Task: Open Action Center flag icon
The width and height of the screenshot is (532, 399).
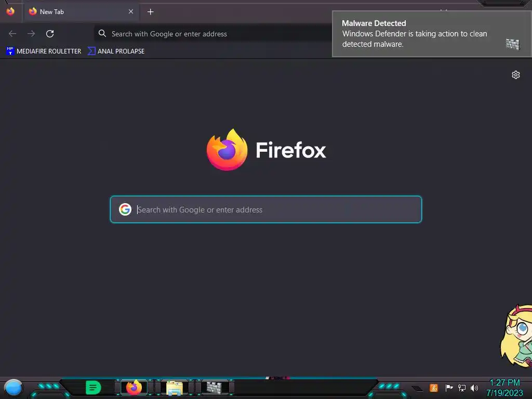Action: 449,388
